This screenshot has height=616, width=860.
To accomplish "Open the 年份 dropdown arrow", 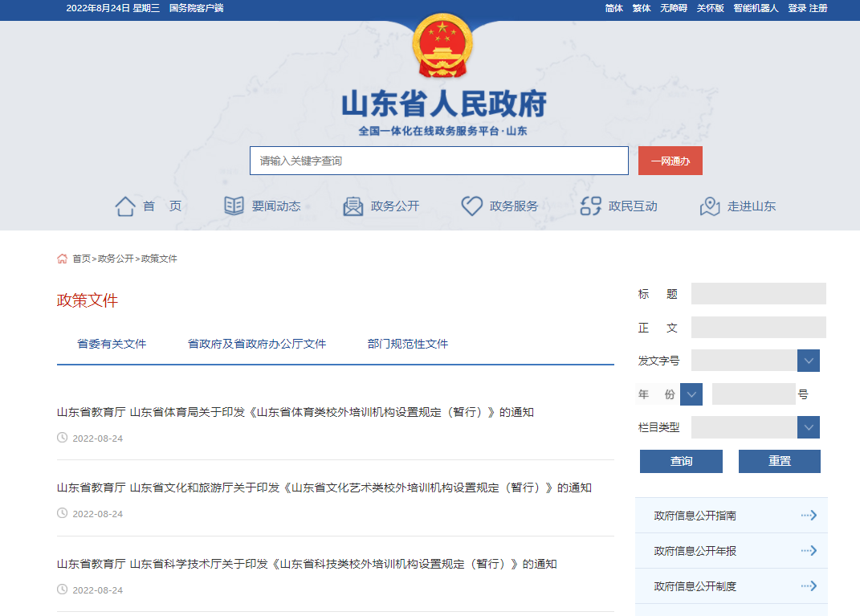I will point(691,394).
